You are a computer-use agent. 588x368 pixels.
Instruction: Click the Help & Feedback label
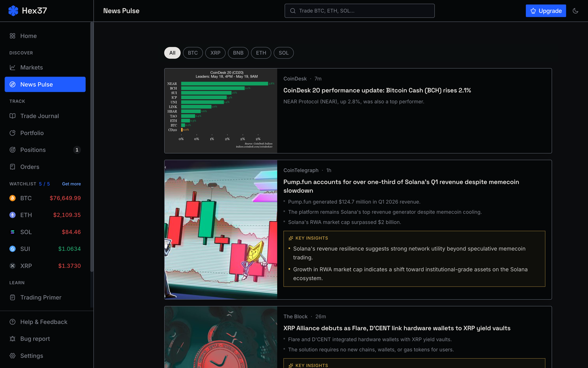click(44, 322)
